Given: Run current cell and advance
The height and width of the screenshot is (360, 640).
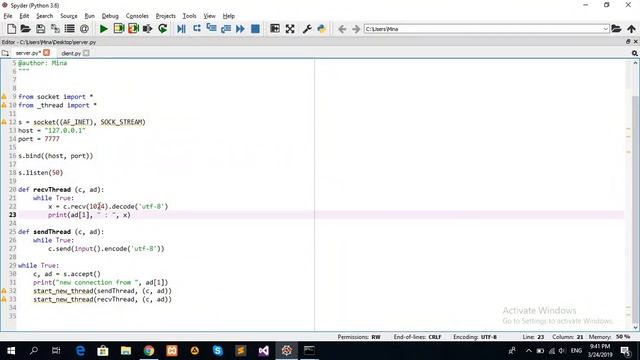Looking at the screenshot, I should tap(133, 29).
